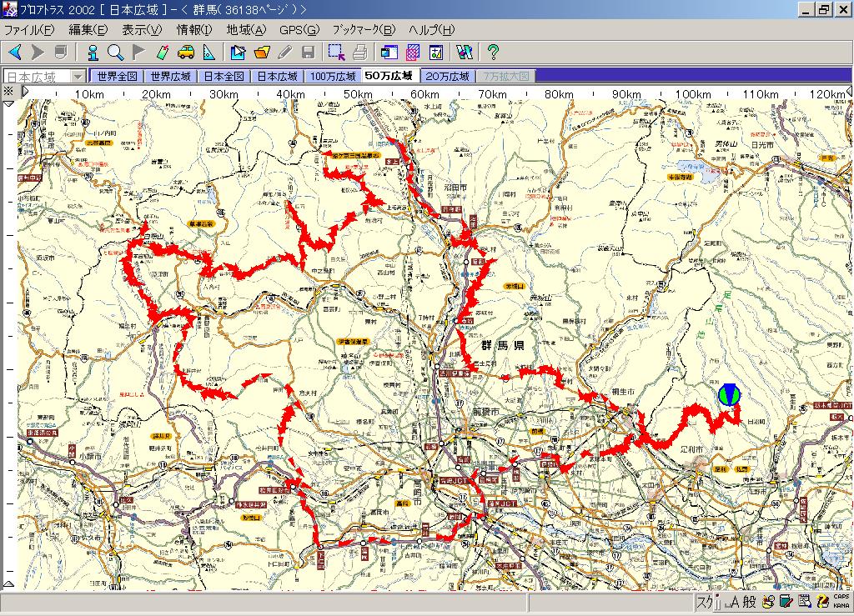This screenshot has width=854, height=616.
Task: Select the 世界全図 scale tab
Action: tap(117, 76)
